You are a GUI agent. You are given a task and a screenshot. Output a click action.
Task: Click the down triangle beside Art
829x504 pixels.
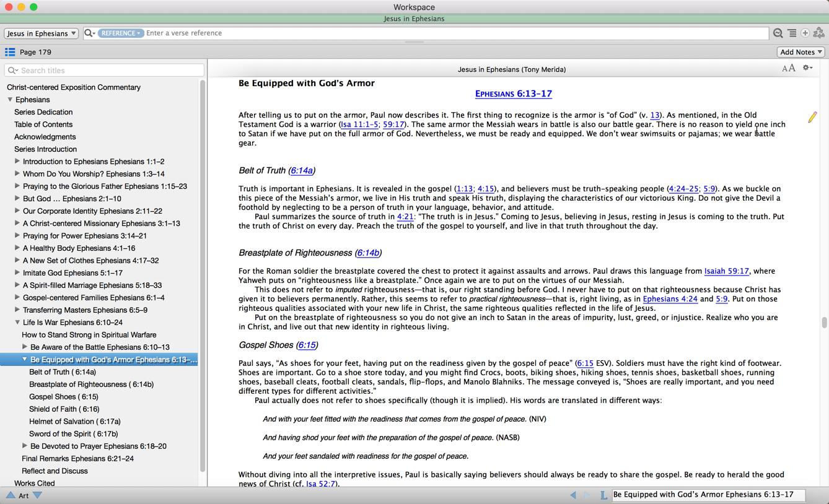[x=37, y=495]
